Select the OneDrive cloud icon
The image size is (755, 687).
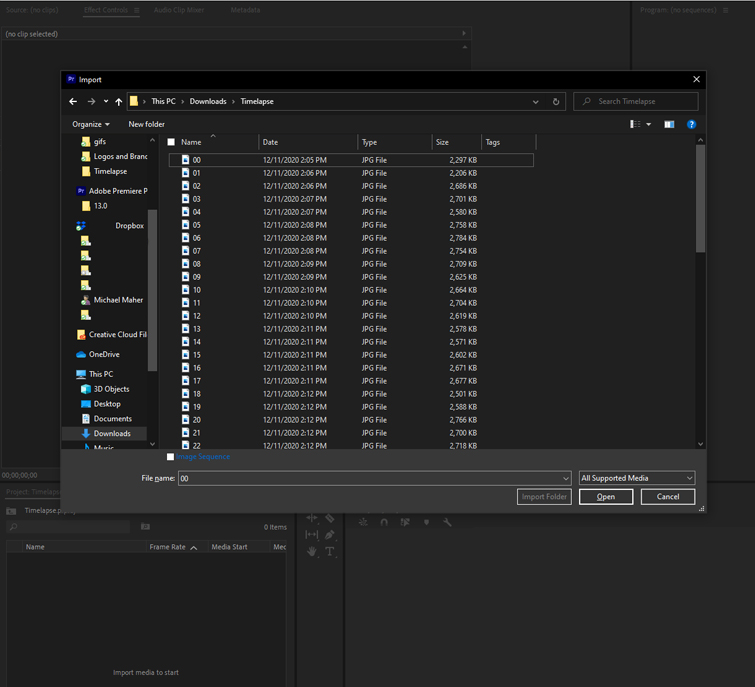click(81, 354)
